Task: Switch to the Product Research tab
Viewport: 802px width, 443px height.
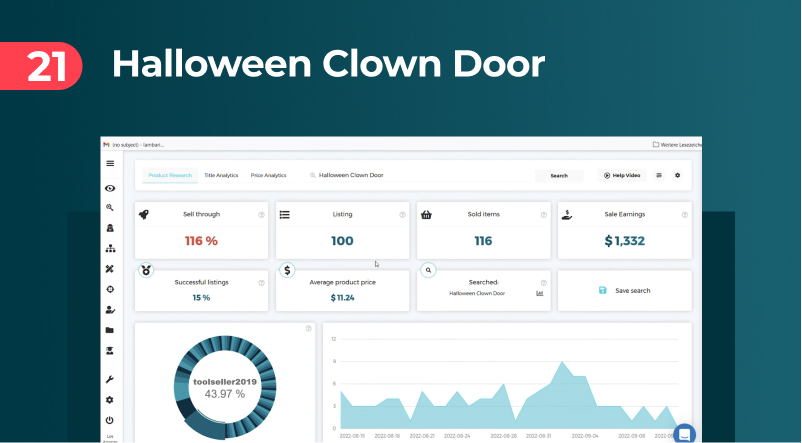Action: (170, 175)
